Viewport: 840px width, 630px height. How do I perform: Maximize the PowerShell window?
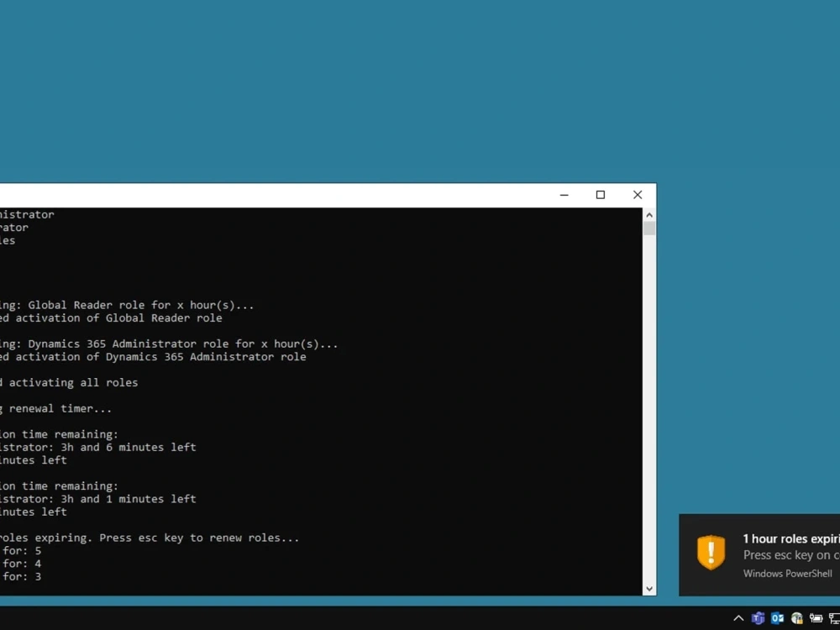click(x=601, y=195)
